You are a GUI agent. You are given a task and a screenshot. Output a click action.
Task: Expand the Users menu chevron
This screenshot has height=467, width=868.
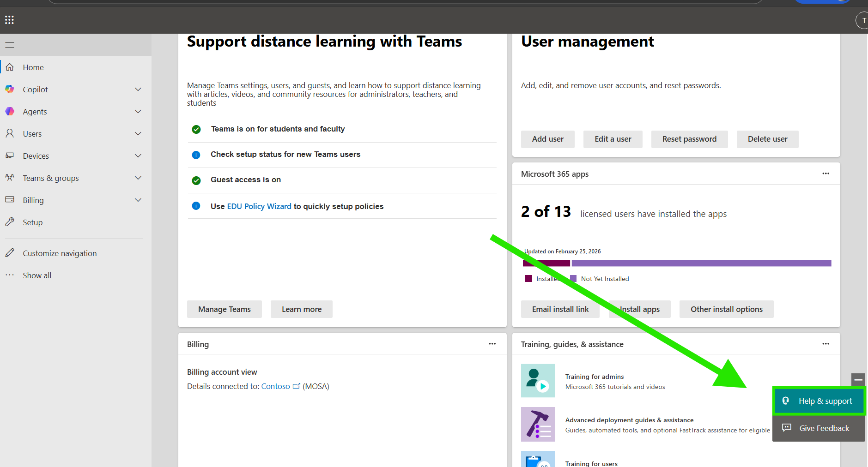138,133
